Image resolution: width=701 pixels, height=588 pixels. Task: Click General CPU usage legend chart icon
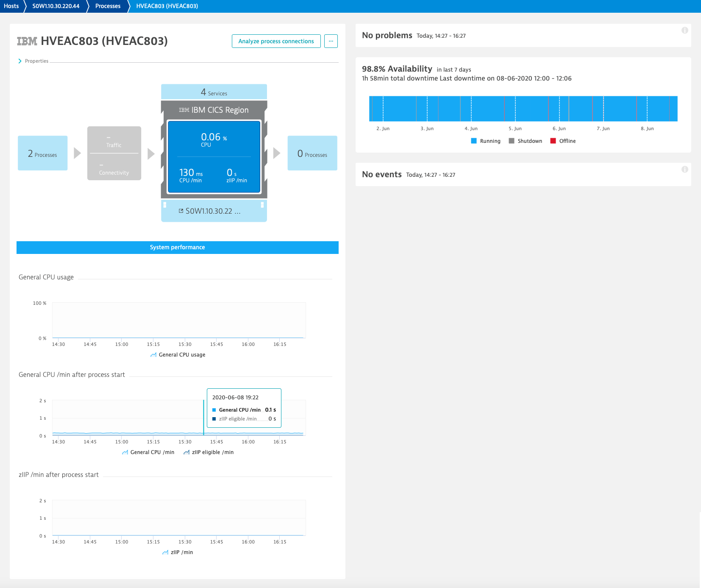click(153, 355)
